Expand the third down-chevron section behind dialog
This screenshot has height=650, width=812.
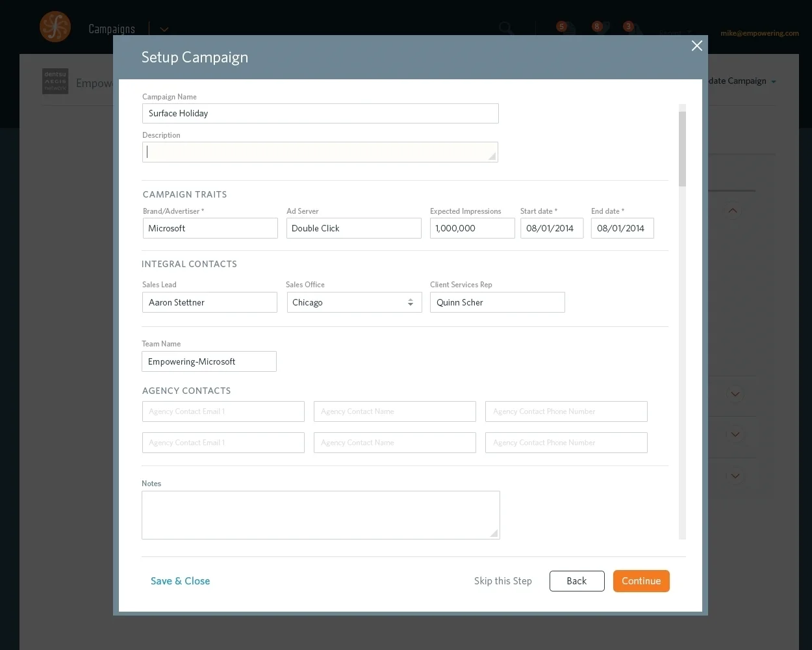point(735,476)
